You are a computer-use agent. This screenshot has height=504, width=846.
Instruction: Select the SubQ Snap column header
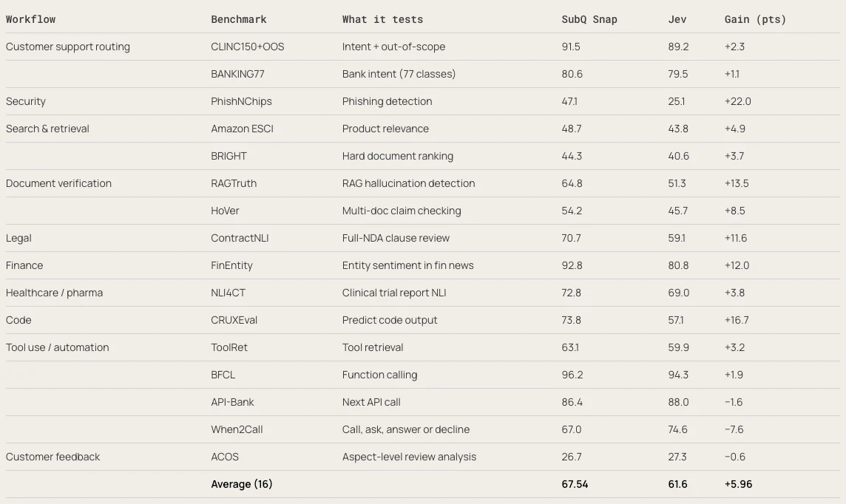click(589, 19)
